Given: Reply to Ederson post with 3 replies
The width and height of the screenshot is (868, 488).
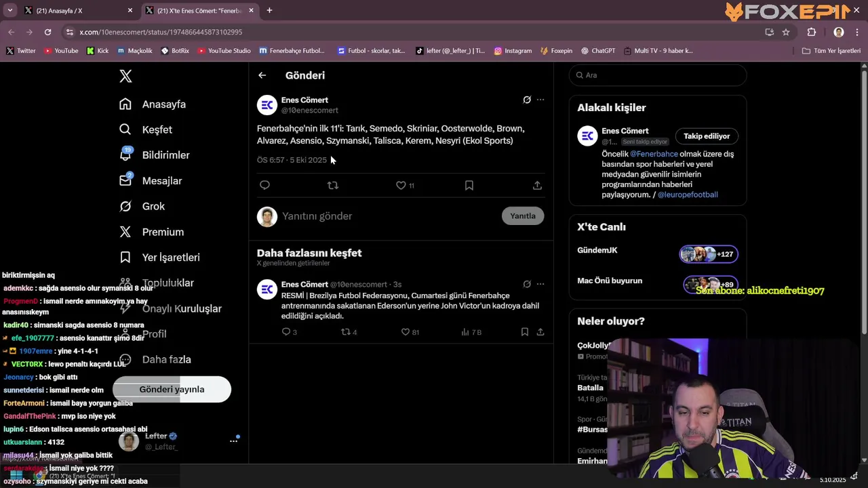Looking at the screenshot, I should click(x=290, y=332).
